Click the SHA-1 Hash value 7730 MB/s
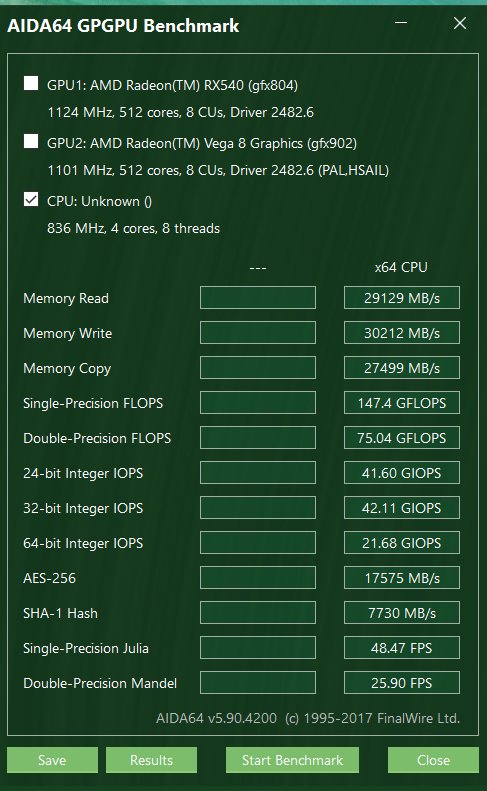This screenshot has height=791, width=487. pyautogui.click(x=402, y=612)
